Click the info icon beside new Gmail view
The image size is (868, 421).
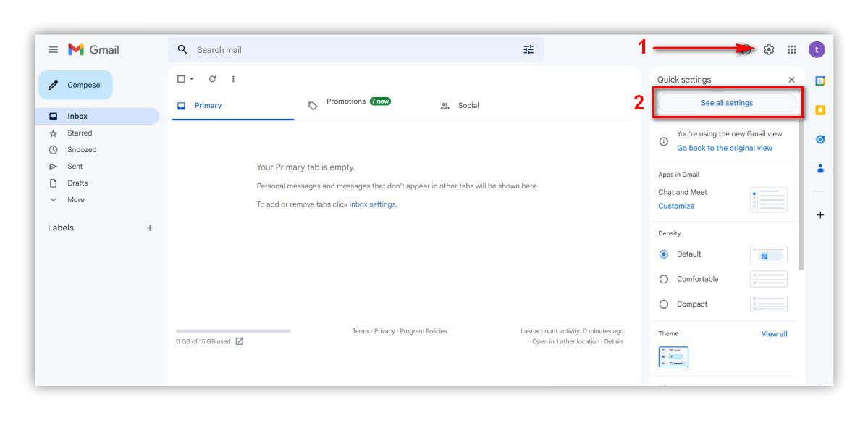click(664, 141)
